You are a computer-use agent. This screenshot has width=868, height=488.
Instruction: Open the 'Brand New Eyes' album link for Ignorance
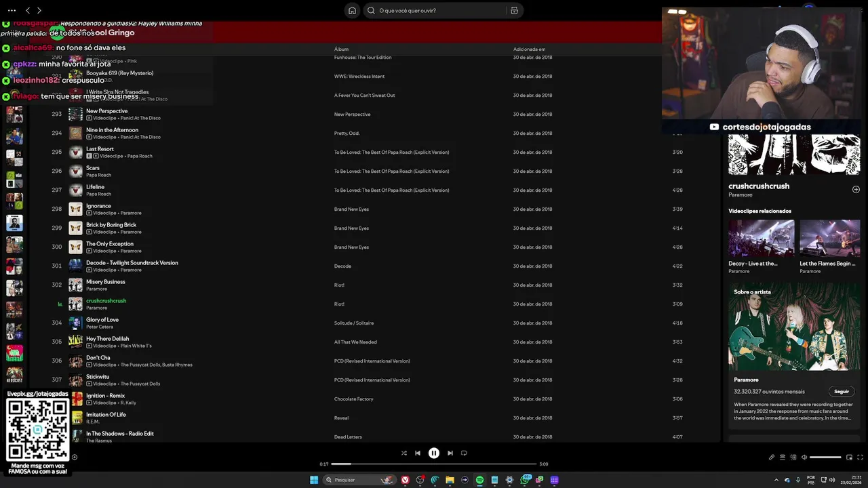click(x=351, y=209)
